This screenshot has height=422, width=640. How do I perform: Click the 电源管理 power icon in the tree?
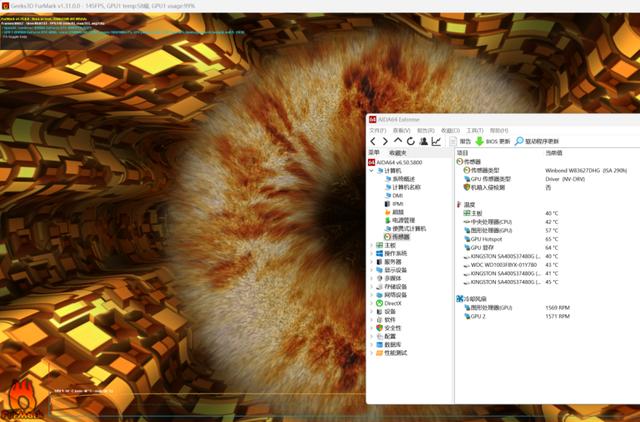[387, 220]
